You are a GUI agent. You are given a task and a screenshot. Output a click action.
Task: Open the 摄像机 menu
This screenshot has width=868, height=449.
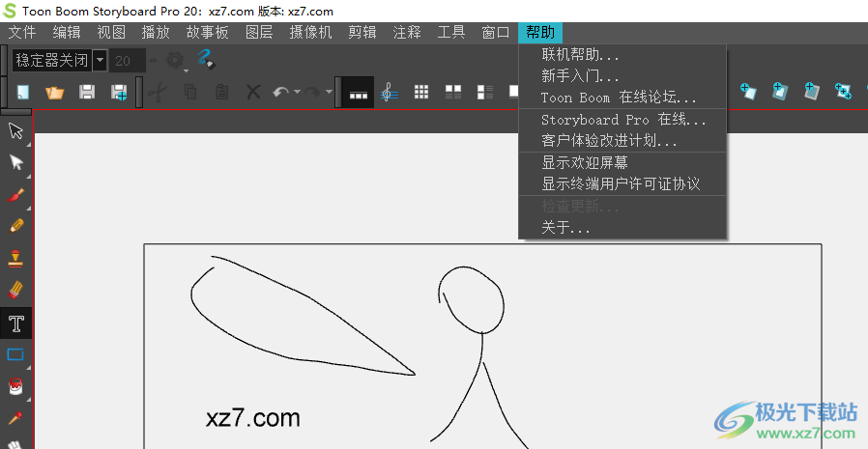coord(310,33)
